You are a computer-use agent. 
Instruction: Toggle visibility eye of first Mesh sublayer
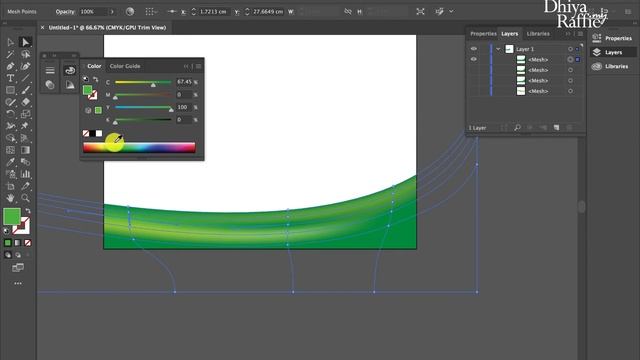(x=473, y=59)
